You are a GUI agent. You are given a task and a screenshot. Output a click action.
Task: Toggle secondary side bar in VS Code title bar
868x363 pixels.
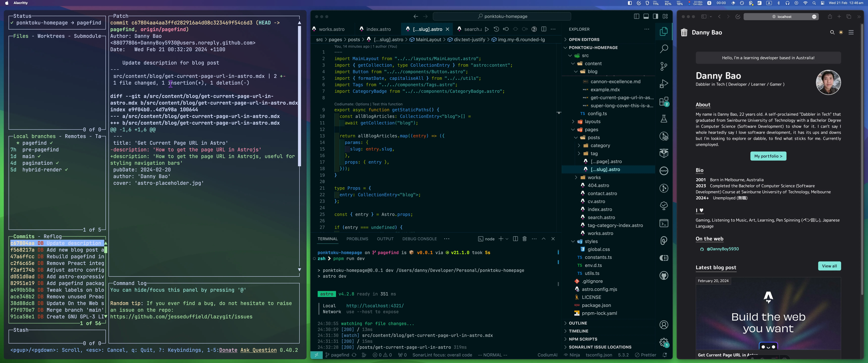point(655,16)
